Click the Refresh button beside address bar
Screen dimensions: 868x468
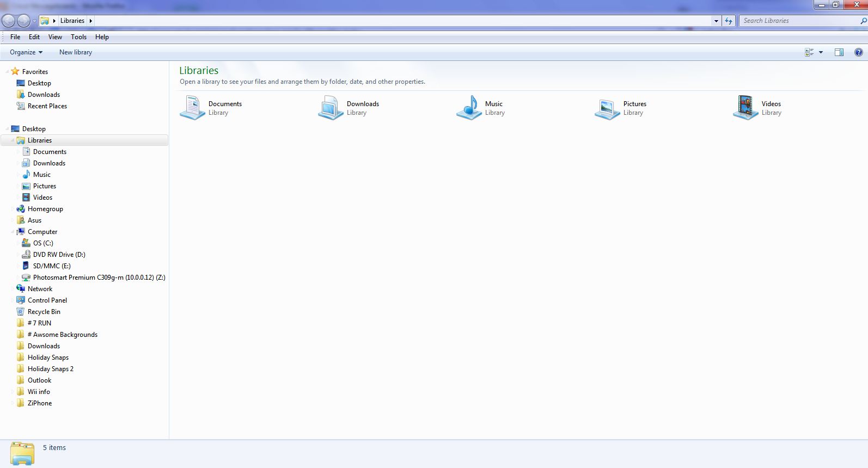(729, 21)
